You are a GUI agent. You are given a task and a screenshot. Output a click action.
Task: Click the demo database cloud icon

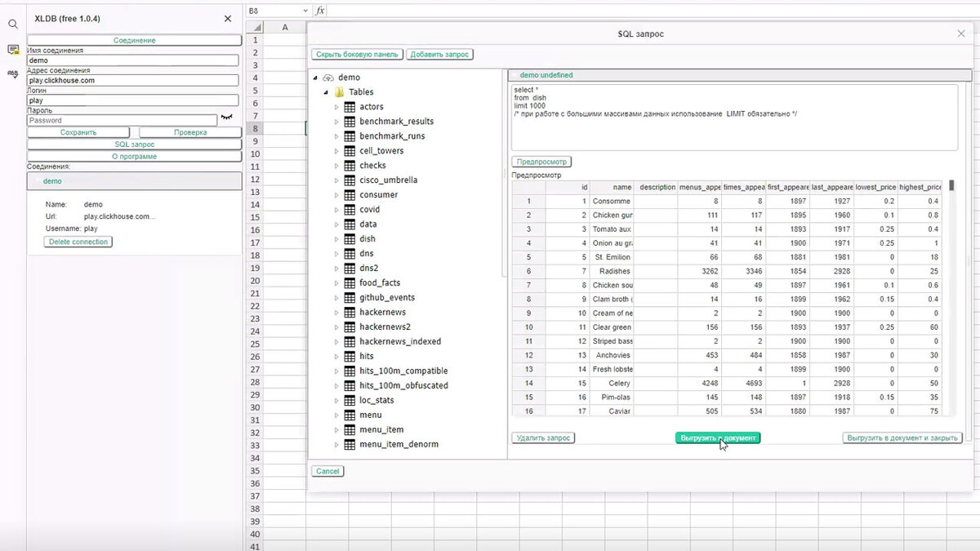point(328,78)
